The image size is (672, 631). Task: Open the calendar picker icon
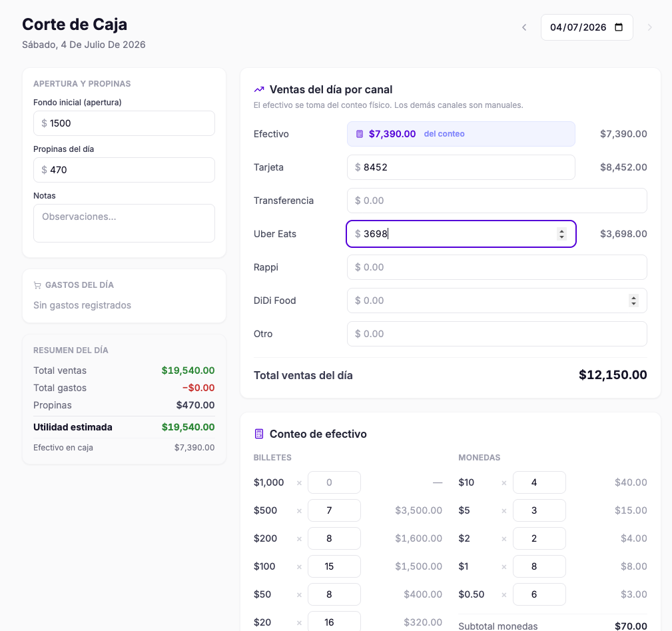[619, 27]
